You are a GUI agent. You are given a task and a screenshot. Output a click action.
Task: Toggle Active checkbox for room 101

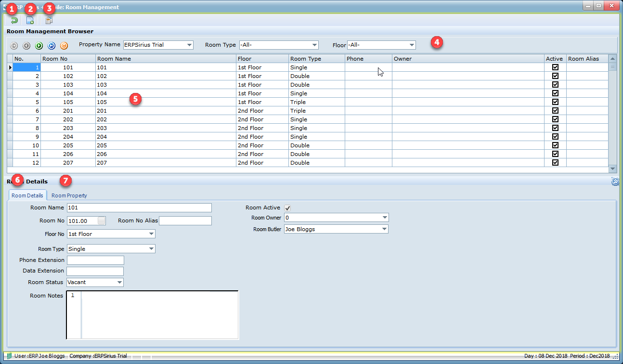[555, 67]
